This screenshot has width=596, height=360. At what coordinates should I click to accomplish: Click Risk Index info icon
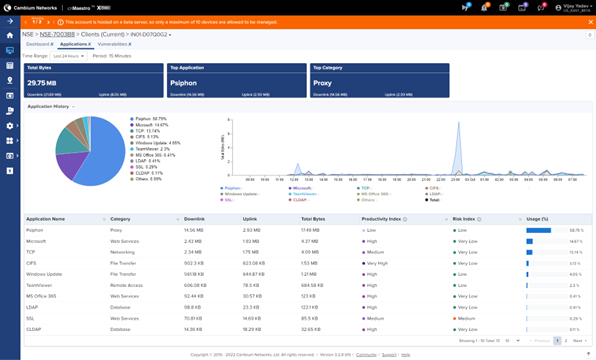tap(479, 219)
